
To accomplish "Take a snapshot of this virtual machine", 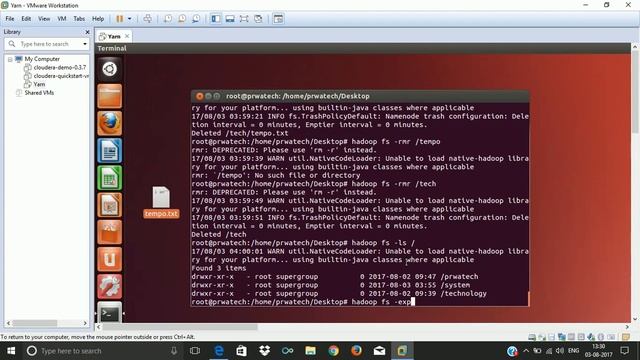I will coord(168,19).
